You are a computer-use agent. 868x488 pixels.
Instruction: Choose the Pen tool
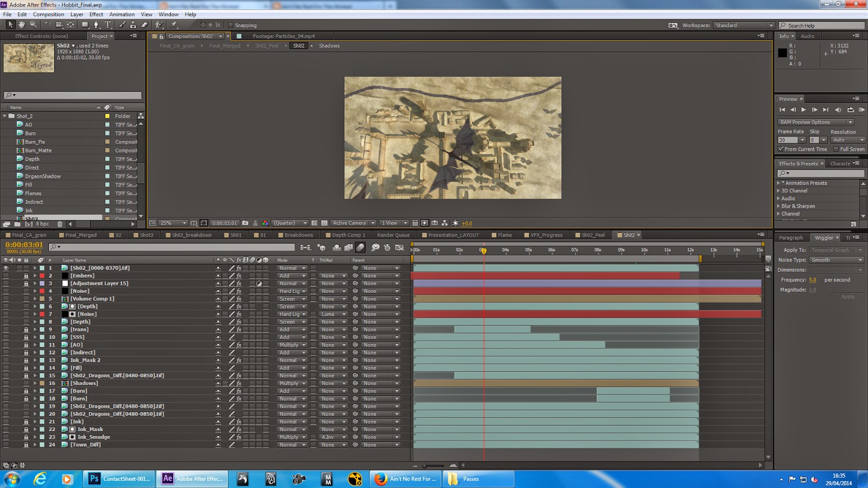(x=97, y=25)
